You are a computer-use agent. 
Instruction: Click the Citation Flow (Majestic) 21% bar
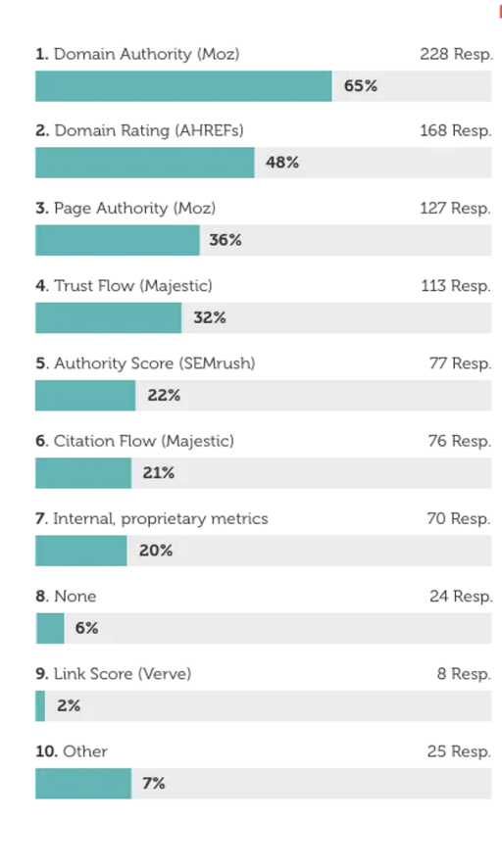coord(263,473)
